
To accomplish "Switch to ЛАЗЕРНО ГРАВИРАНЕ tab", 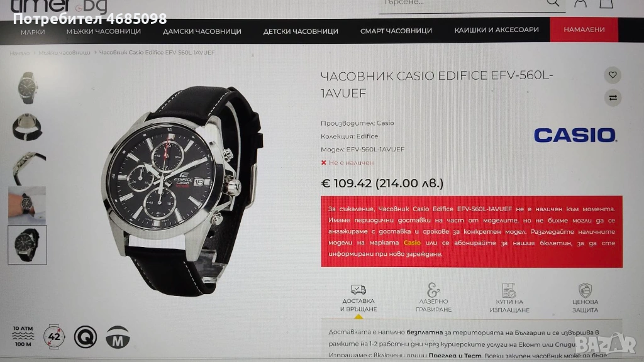I will click(433, 299).
